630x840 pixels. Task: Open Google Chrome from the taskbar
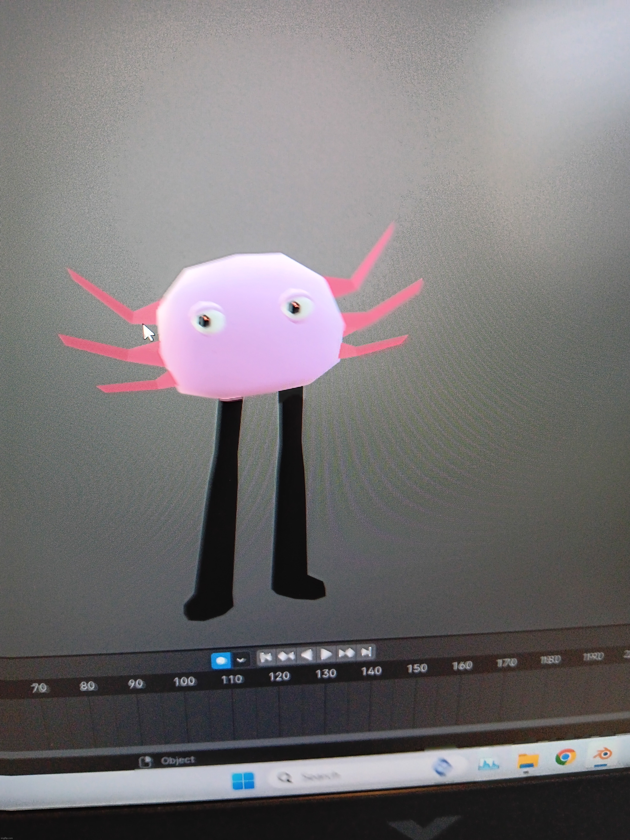(565, 758)
